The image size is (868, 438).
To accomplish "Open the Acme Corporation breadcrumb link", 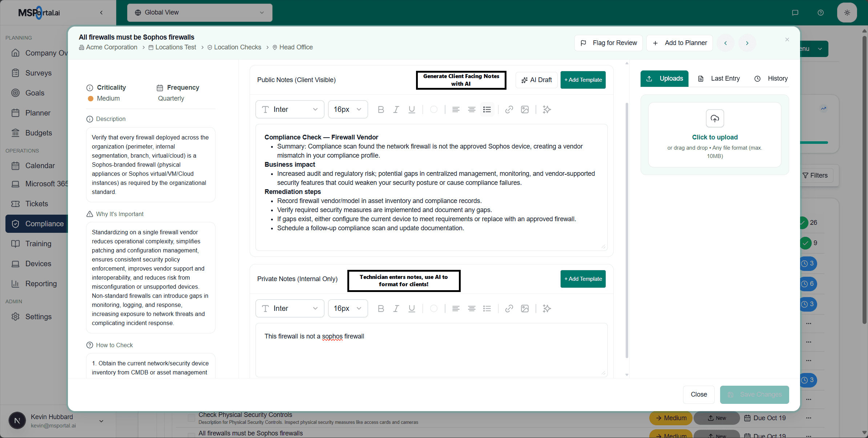I will click(x=112, y=47).
